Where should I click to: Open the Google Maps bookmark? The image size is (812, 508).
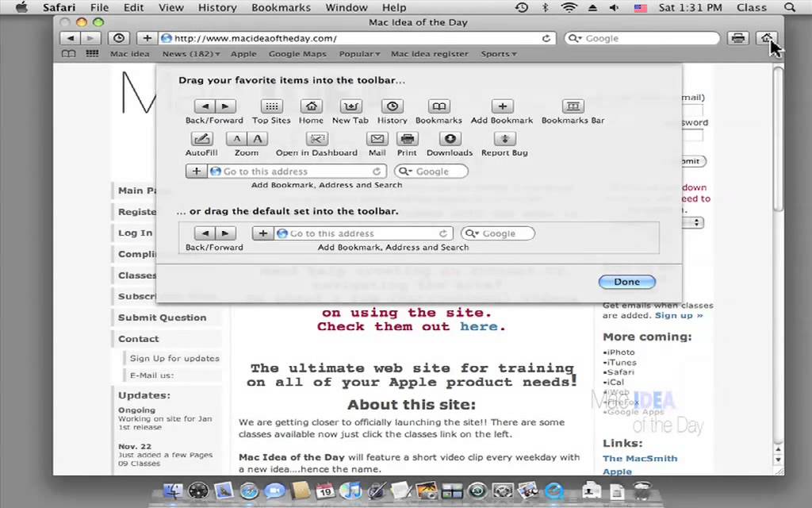click(297, 54)
